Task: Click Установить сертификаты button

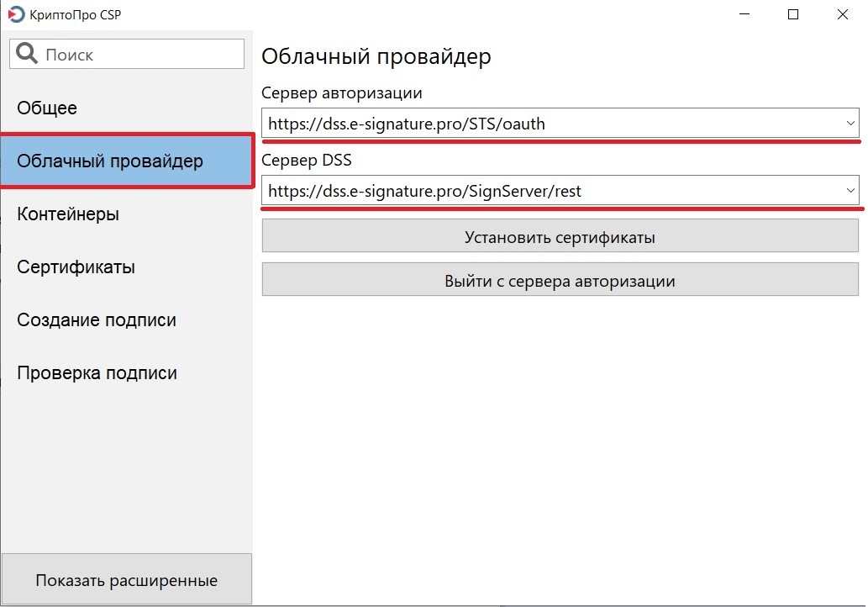Action: 560,236
